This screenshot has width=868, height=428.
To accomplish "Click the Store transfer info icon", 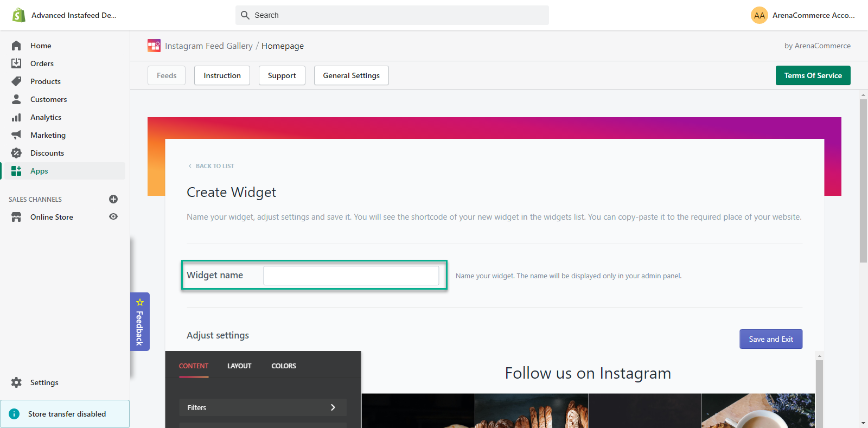I will (14, 414).
